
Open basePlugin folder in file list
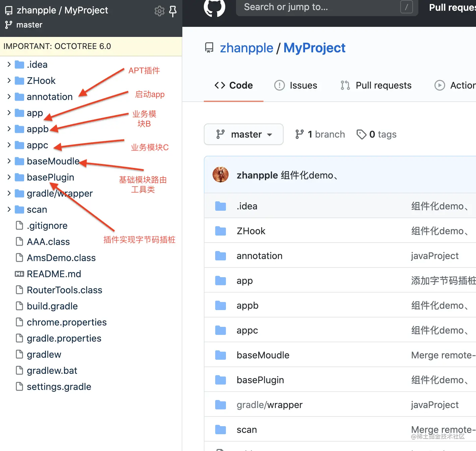[260, 380]
